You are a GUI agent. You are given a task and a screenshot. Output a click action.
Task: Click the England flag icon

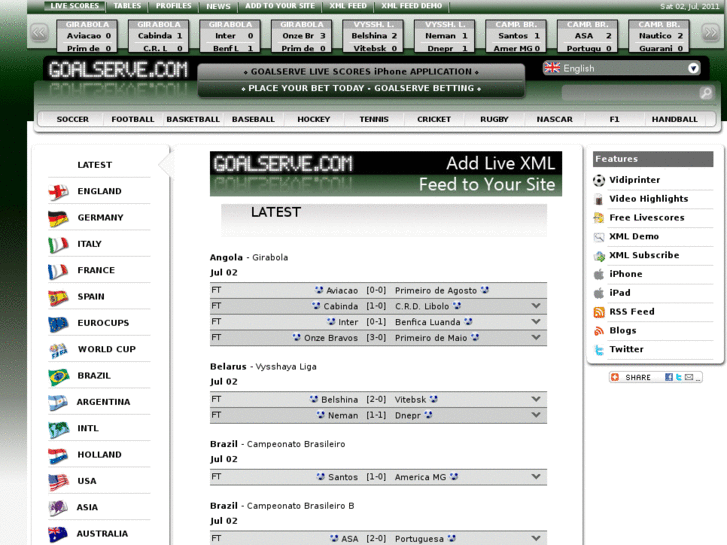(58, 192)
